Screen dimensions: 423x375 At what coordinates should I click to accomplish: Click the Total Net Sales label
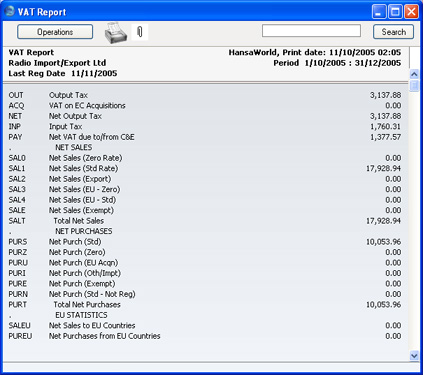point(79,221)
